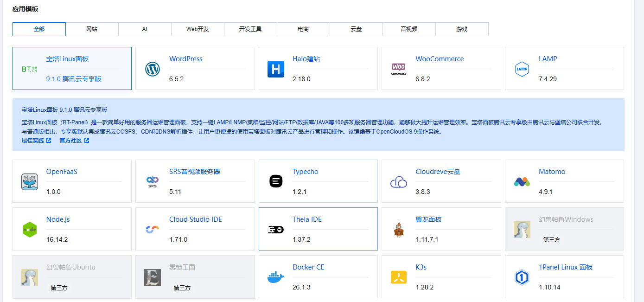Image resolution: width=644 pixels, height=302 pixels.
Task: Click 第三方 label on 幻兽帕鲁Windows card
Action: click(x=551, y=240)
